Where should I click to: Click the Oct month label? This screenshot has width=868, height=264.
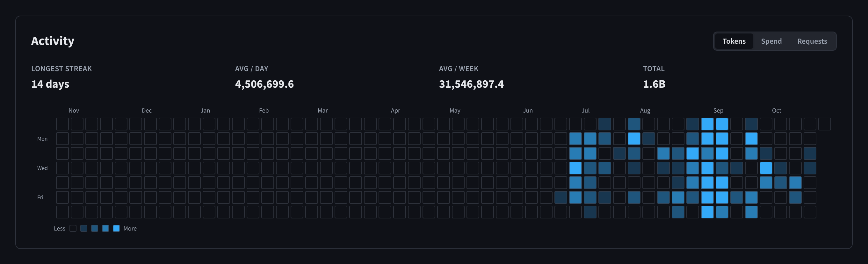tap(776, 111)
